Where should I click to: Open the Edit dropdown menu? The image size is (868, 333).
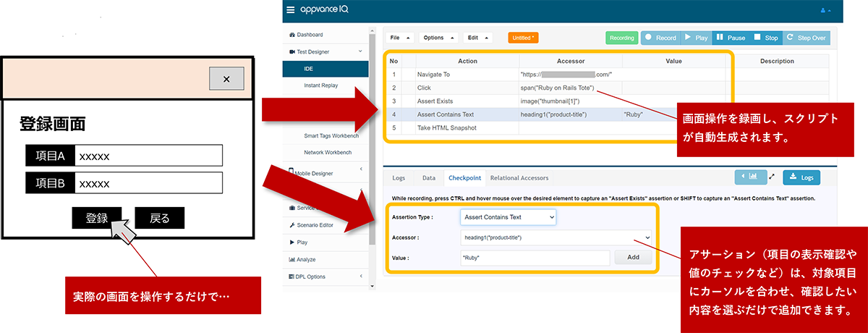pos(477,38)
